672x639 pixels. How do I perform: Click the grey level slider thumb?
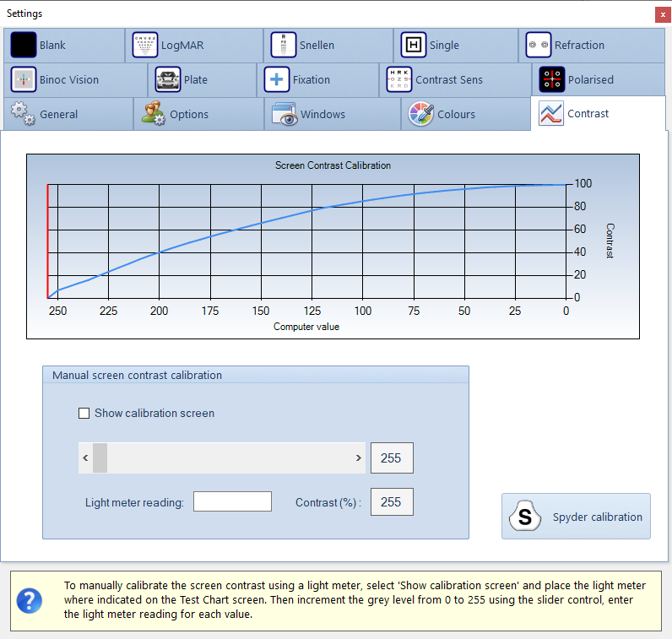tap(100, 458)
